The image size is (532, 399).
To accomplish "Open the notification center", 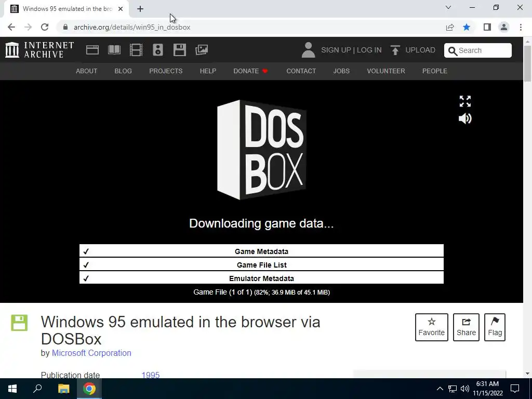I will pyautogui.click(x=515, y=389).
